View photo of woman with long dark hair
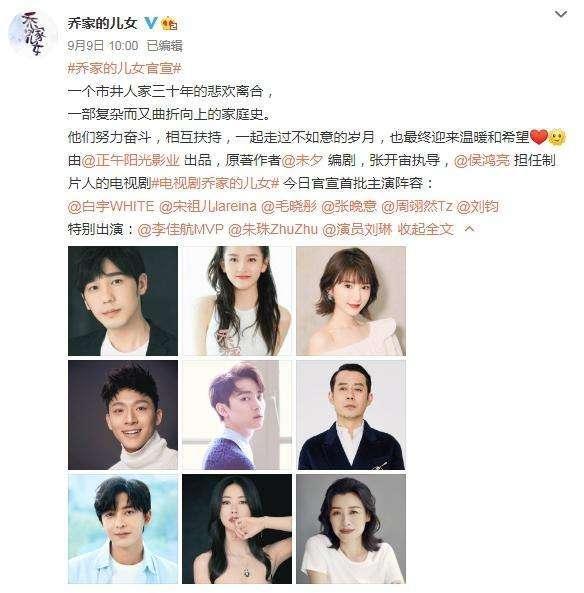The image size is (584, 593). point(237,301)
